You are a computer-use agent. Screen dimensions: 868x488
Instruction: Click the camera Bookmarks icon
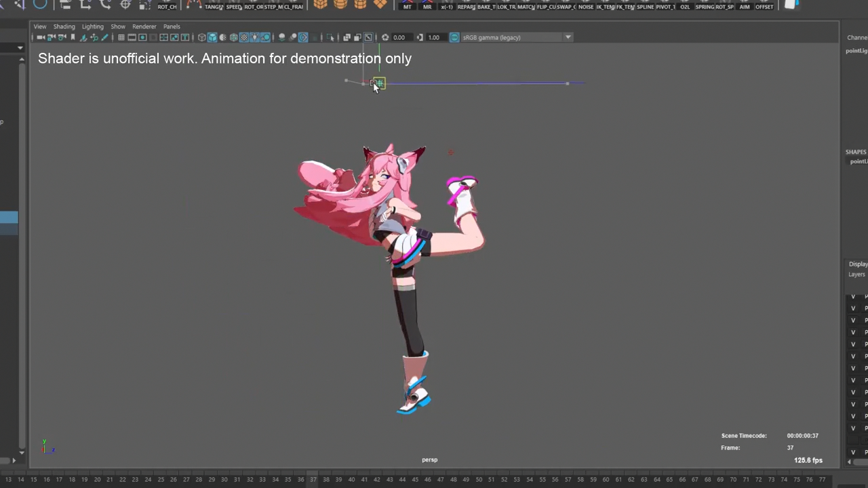pos(73,37)
